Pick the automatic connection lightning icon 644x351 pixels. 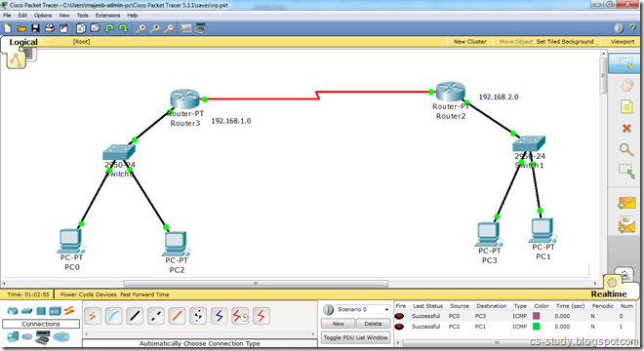pos(93,316)
